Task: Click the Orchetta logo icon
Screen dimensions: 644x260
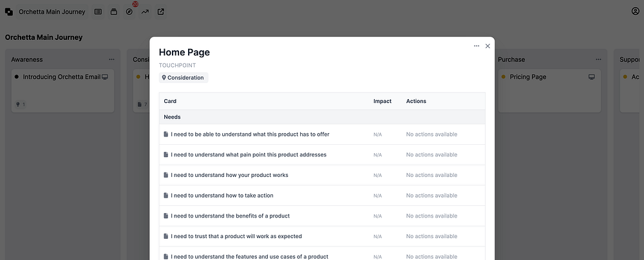Action: (9, 12)
